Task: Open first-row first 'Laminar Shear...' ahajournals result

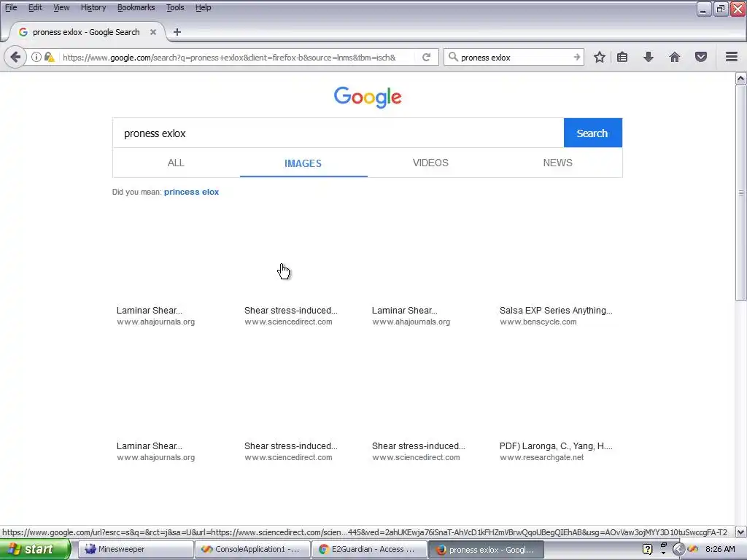Action: (149, 311)
